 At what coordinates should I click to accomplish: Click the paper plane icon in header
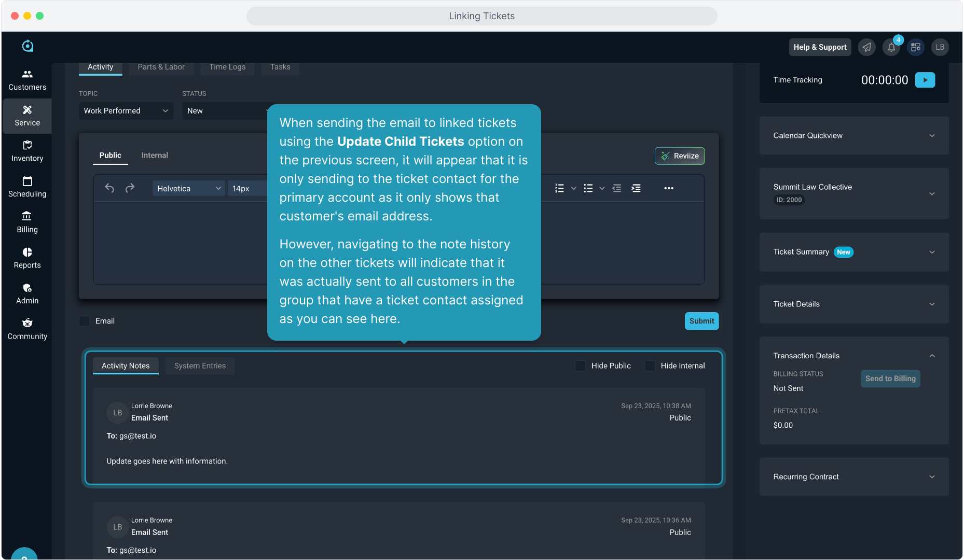click(x=866, y=47)
